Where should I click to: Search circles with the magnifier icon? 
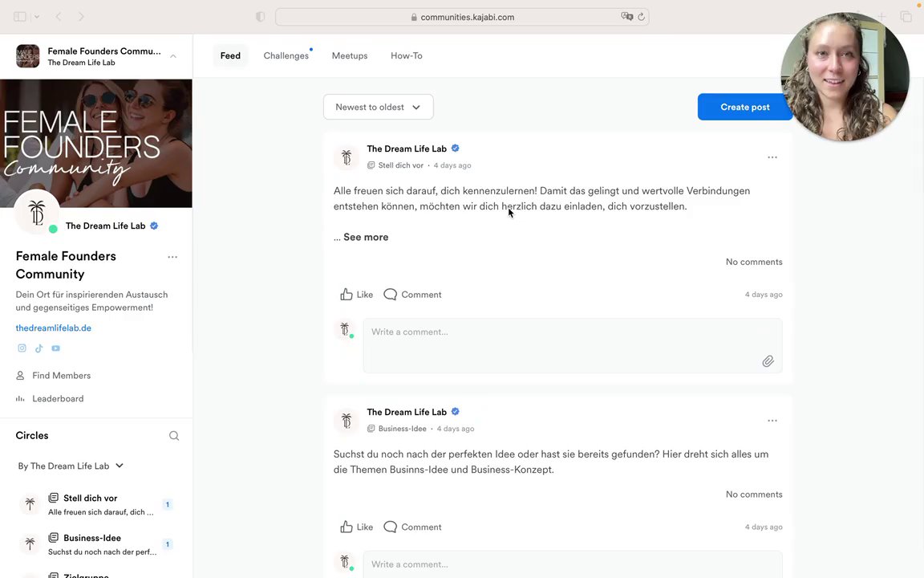tap(174, 436)
